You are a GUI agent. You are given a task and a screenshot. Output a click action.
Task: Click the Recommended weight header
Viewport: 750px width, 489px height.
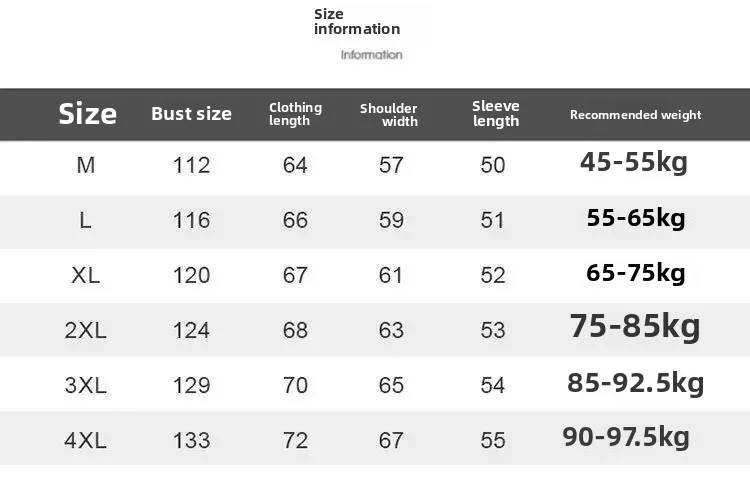tap(635, 115)
